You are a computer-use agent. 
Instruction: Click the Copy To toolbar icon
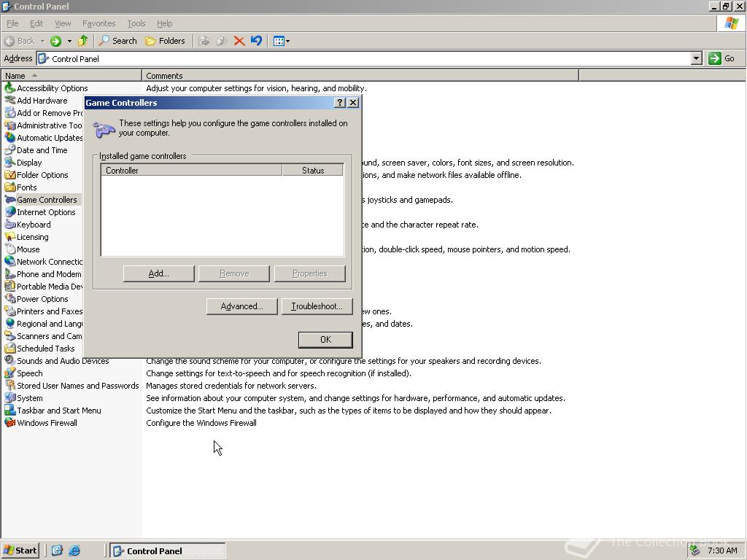(222, 41)
